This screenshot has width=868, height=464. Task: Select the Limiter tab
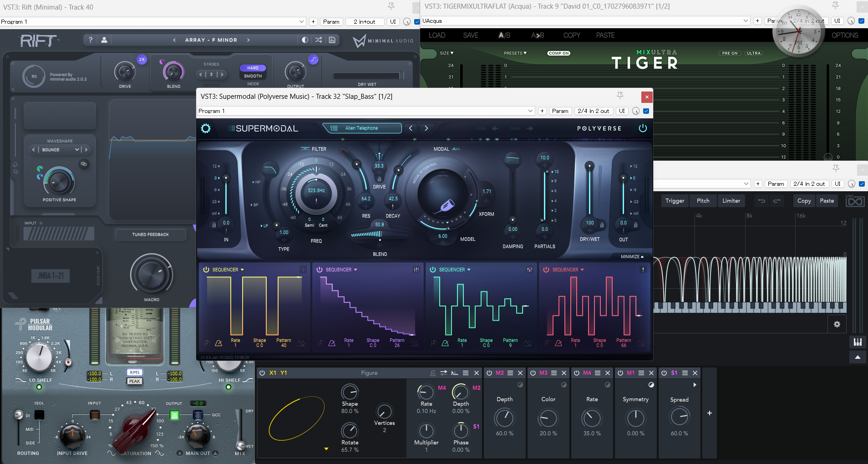[731, 201]
